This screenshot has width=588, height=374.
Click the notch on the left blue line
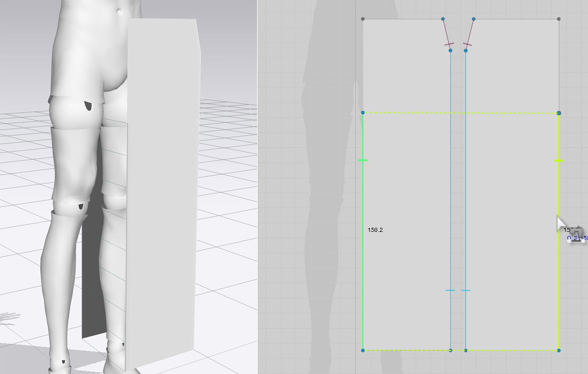coord(450,290)
